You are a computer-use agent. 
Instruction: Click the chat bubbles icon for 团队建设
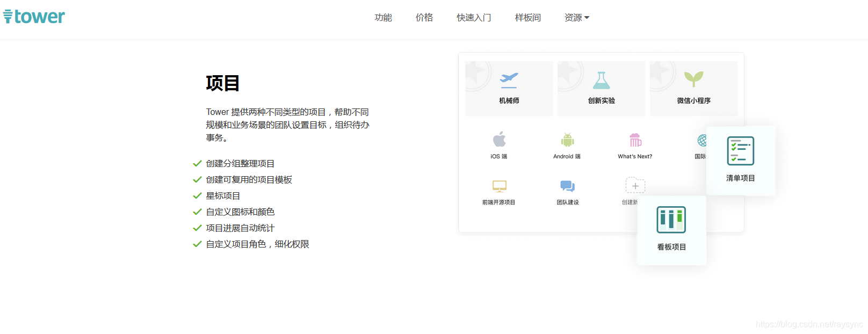pos(567,186)
